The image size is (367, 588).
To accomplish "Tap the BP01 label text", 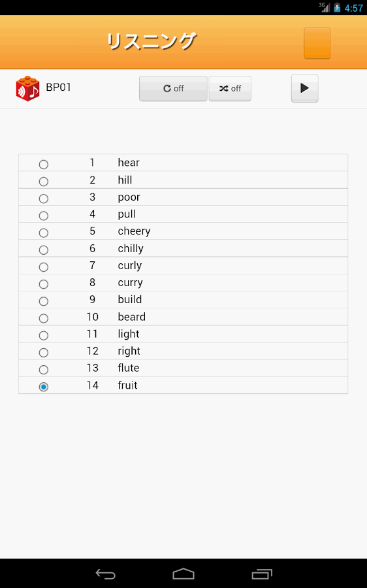I will (x=59, y=88).
